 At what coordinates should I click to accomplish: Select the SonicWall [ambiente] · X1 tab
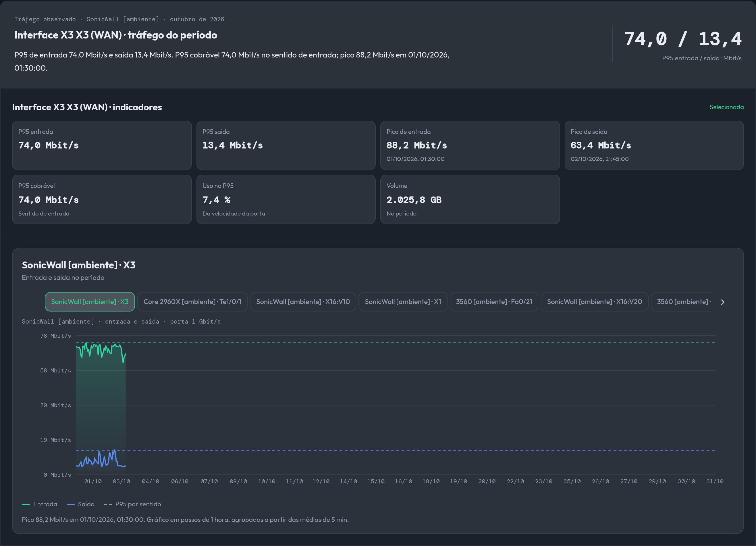(403, 301)
